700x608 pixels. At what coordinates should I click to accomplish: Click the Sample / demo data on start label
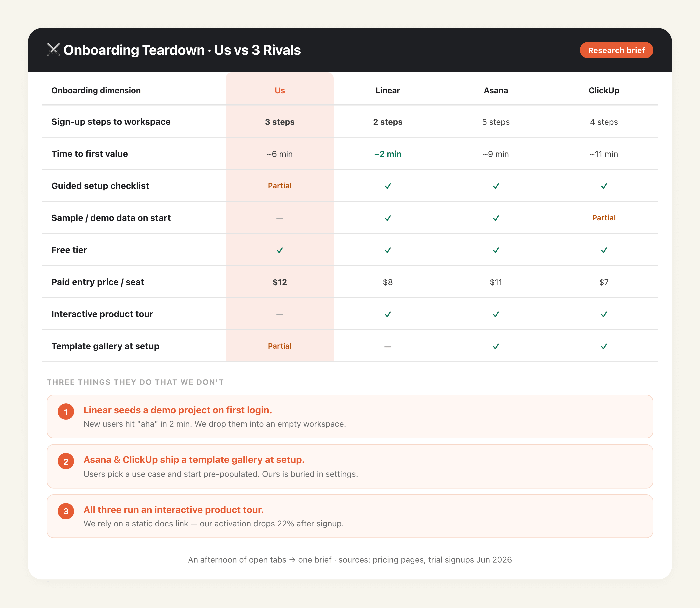point(111,218)
